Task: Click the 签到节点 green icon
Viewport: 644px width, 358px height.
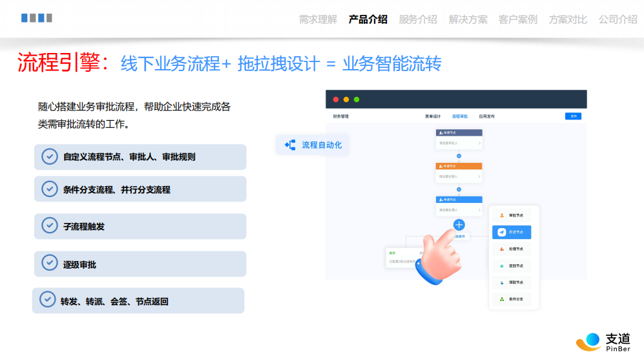Action: click(502, 266)
